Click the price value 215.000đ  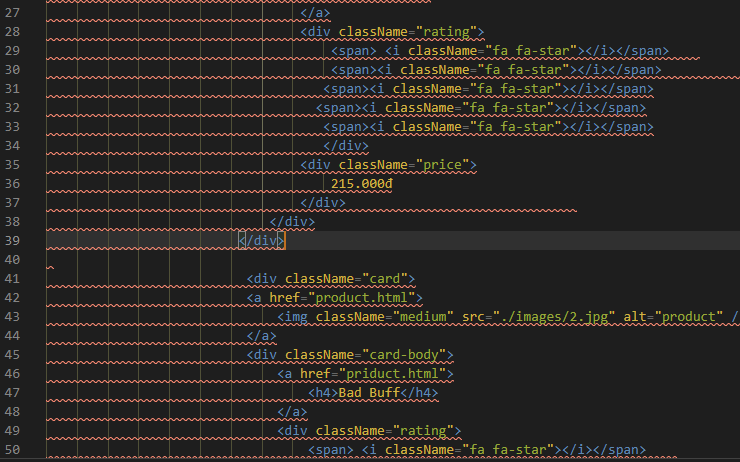click(x=362, y=184)
